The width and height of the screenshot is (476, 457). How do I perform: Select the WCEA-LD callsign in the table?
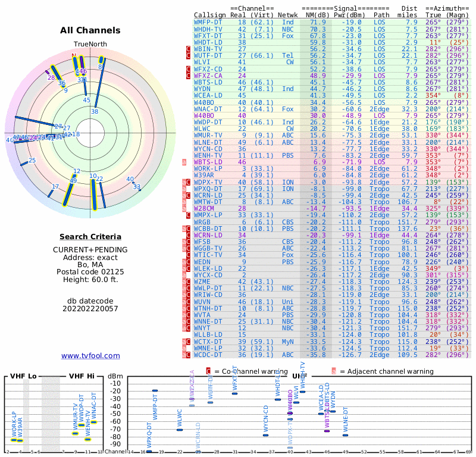tap(208, 95)
